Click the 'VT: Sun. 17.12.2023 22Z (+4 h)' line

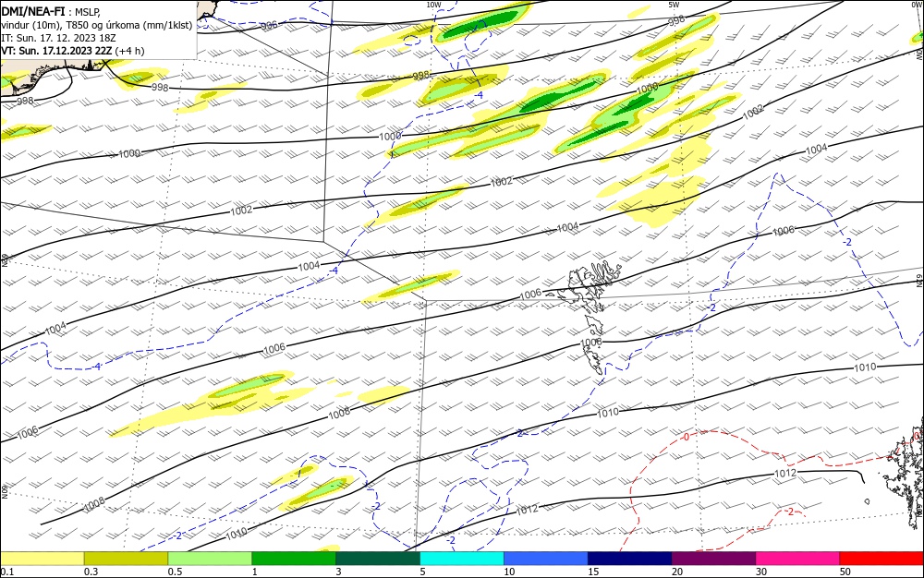point(72,51)
